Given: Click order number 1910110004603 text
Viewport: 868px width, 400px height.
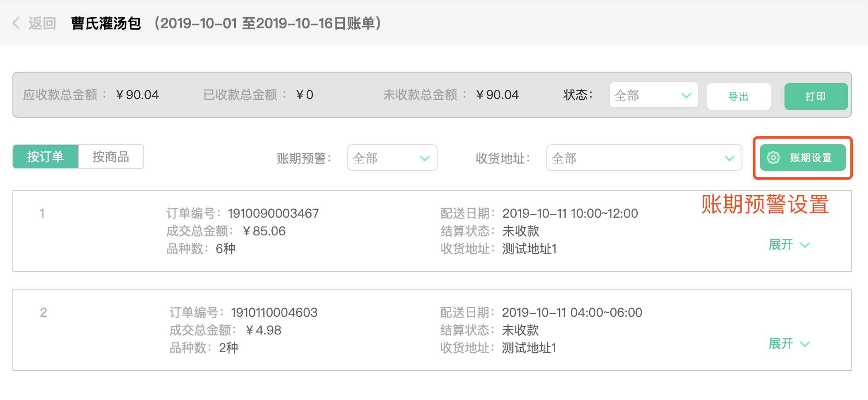Looking at the screenshot, I should (x=274, y=312).
